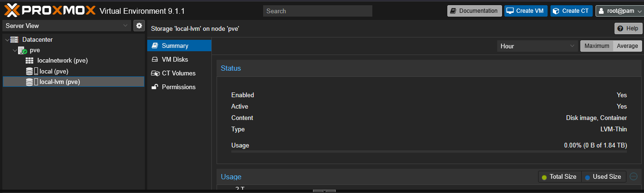Click the Create CT button
This screenshot has width=644, height=193.
571,11
